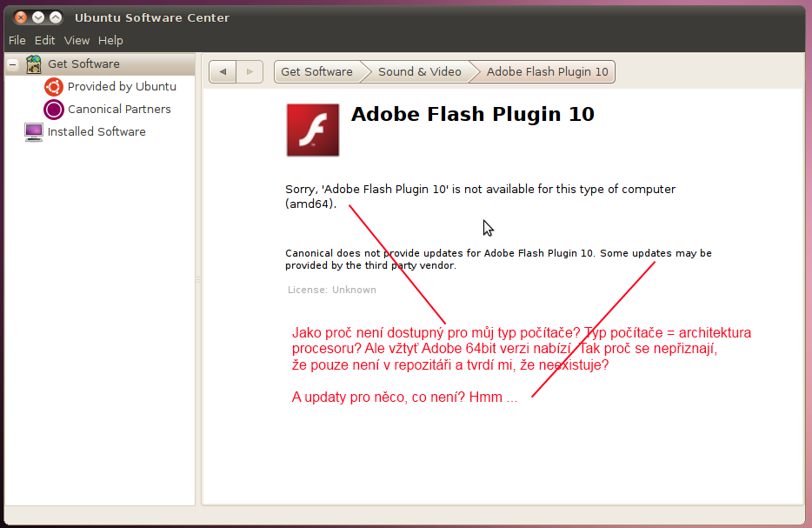Screen dimensions: 812x528
Task: Click the Installed Software monitor icon
Action: (x=34, y=132)
